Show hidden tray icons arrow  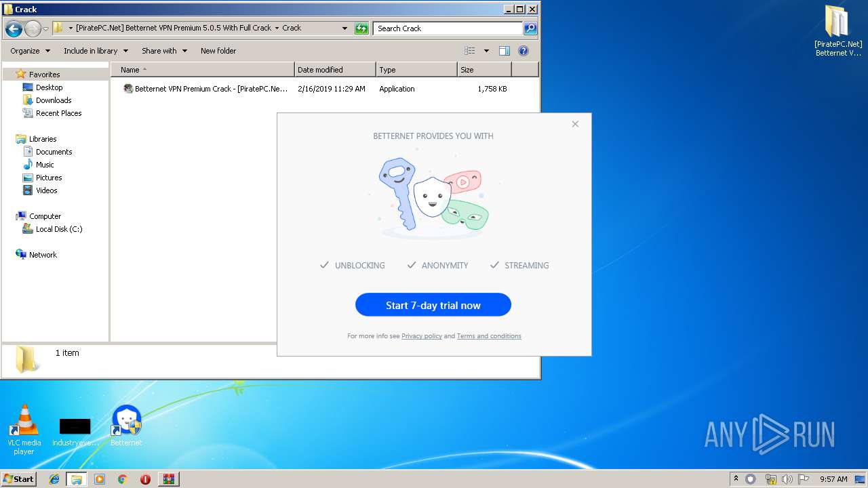[736, 479]
